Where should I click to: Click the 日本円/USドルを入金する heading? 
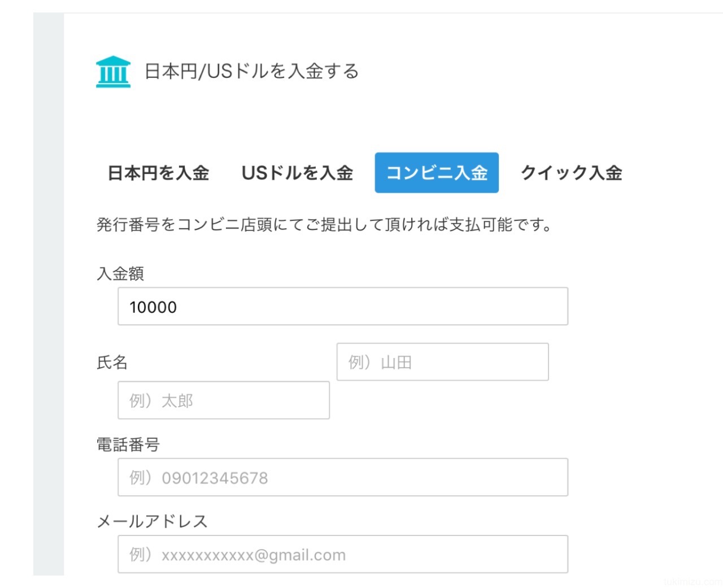[251, 71]
